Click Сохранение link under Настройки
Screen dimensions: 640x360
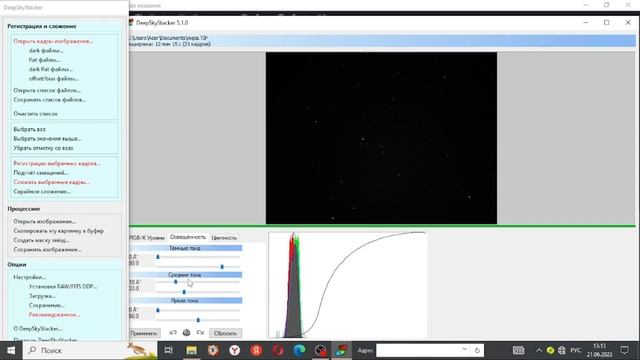coord(47,305)
